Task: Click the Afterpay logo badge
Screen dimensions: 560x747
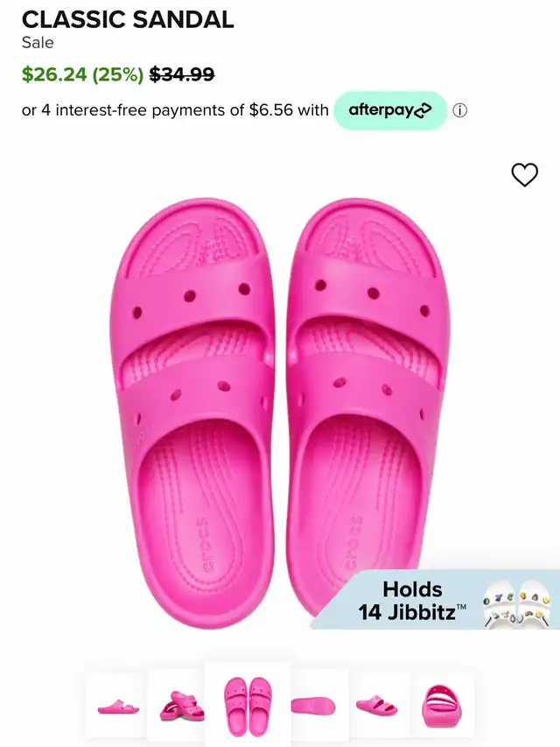Action: point(390,110)
